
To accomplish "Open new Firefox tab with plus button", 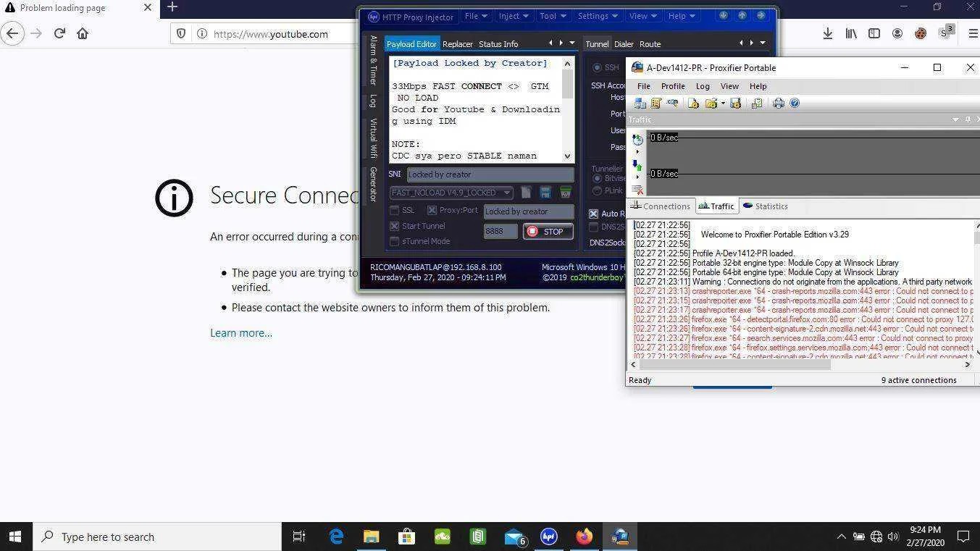I will 172,7.
